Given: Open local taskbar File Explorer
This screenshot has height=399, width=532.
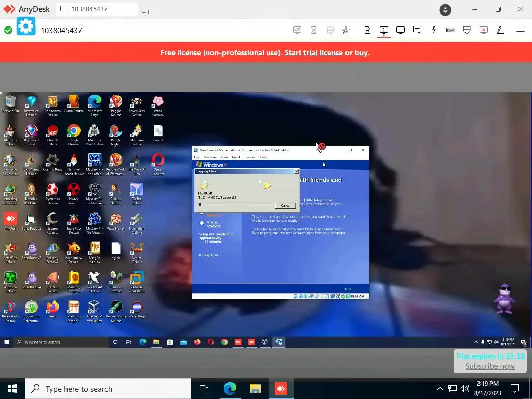Looking at the screenshot, I should coord(256,389).
